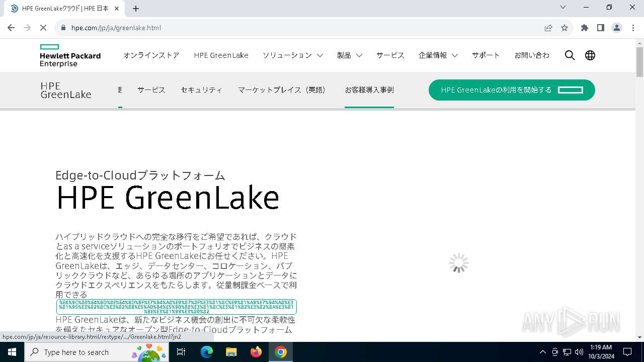This screenshot has height=362, width=644.
Task: Open the オンラインストア nav item
Action: click(151, 55)
